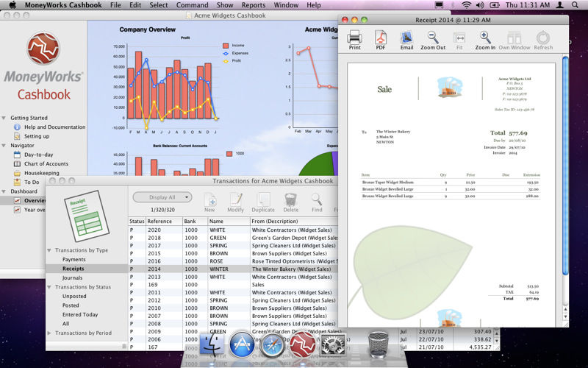Select transaction row 2016 ROSE
The image size is (588, 368).
[x=233, y=261]
